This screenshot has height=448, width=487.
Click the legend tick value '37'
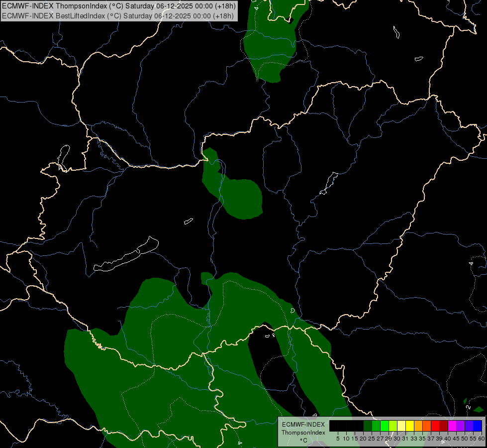click(431, 439)
